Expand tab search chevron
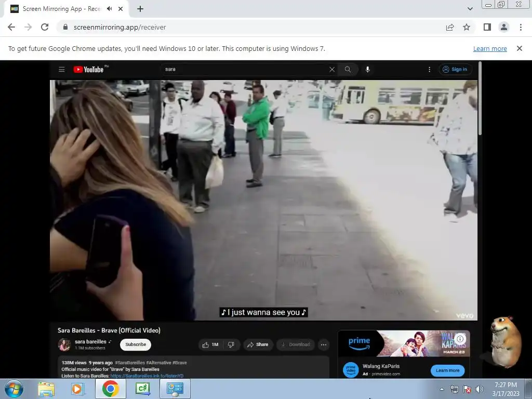This screenshot has height=399, width=532. coord(470,9)
